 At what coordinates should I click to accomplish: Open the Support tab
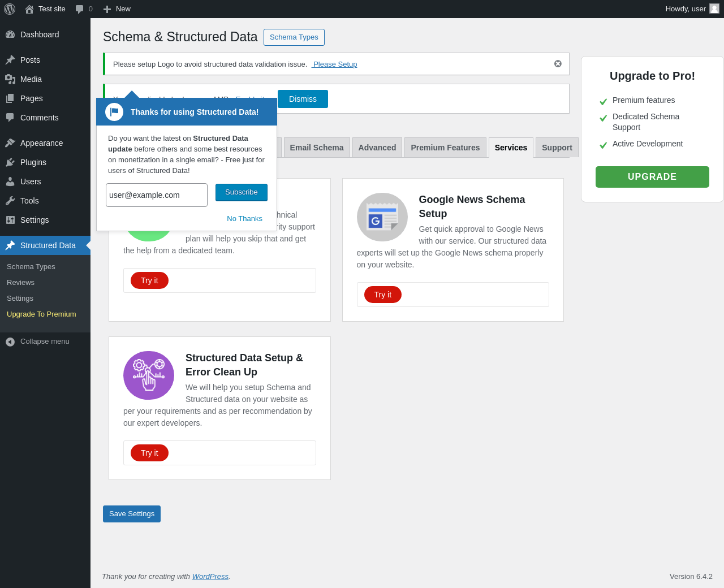(557, 148)
